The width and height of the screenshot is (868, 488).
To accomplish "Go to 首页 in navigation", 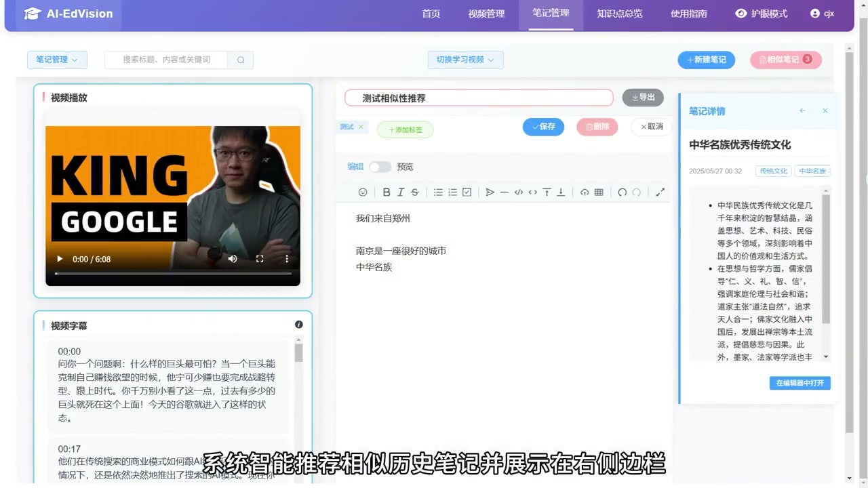I will coord(431,14).
